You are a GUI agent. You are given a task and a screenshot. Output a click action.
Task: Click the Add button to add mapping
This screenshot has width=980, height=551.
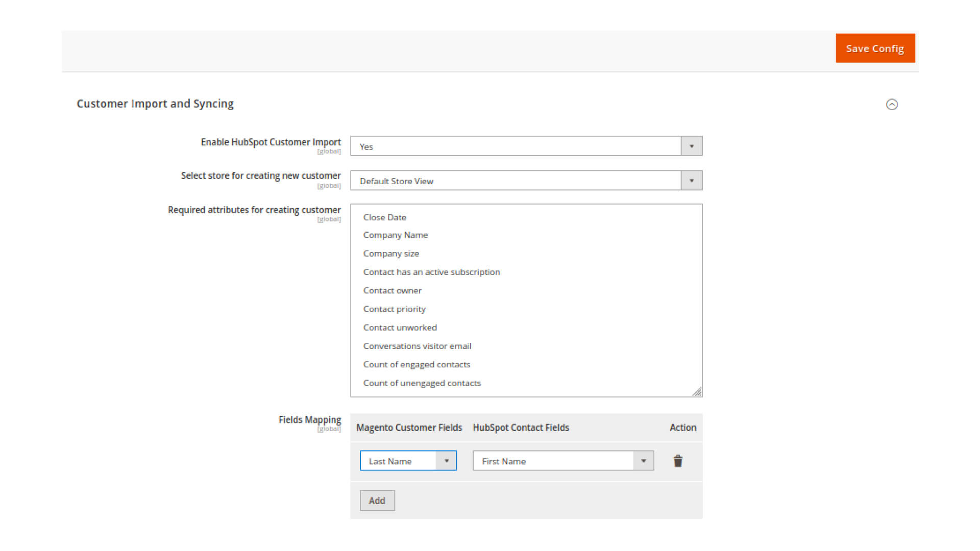pos(377,500)
